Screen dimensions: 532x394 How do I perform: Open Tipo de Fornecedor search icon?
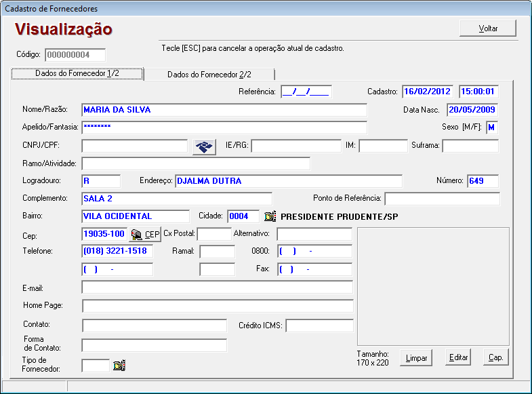click(120, 366)
